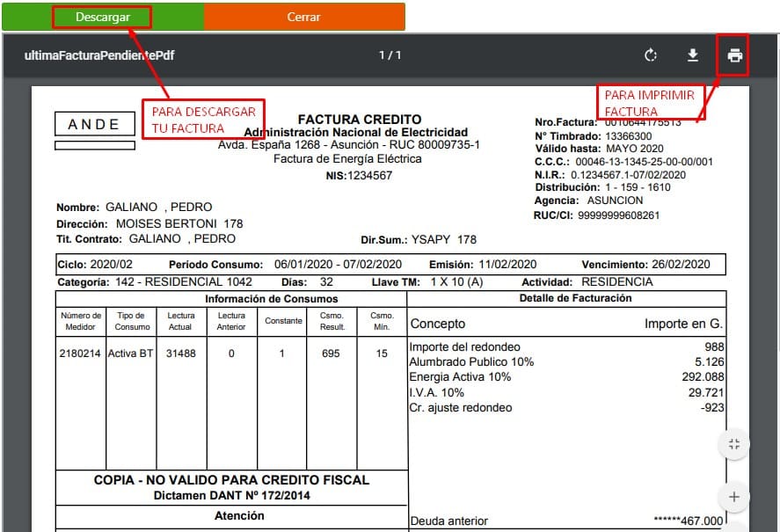
Task: Select the amount 292.088
Action: [x=703, y=376]
